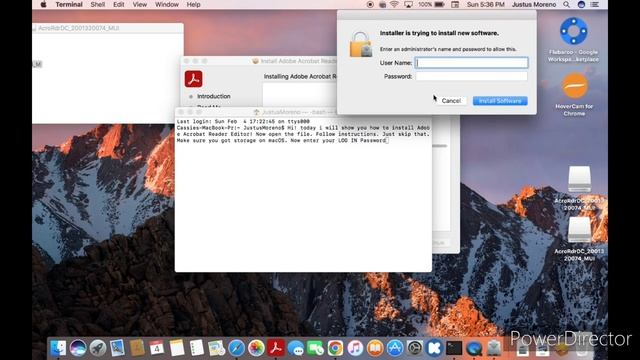Open the Terminal application menu

pyautogui.click(x=69, y=4)
